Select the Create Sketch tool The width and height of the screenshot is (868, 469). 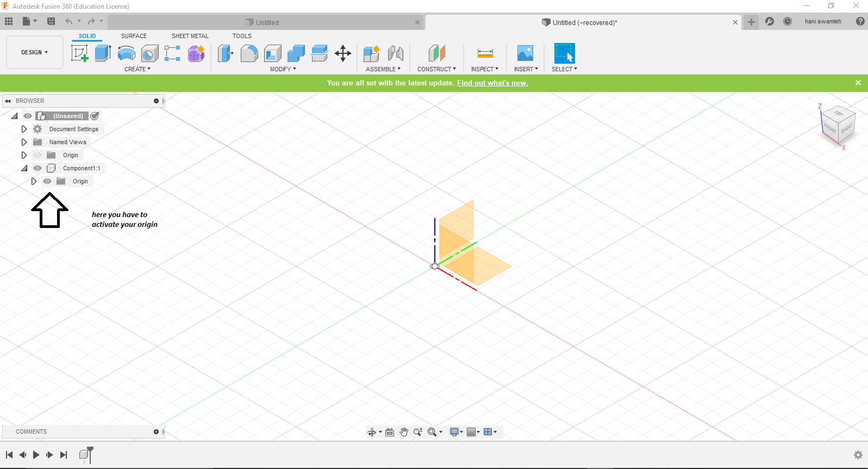tap(80, 53)
